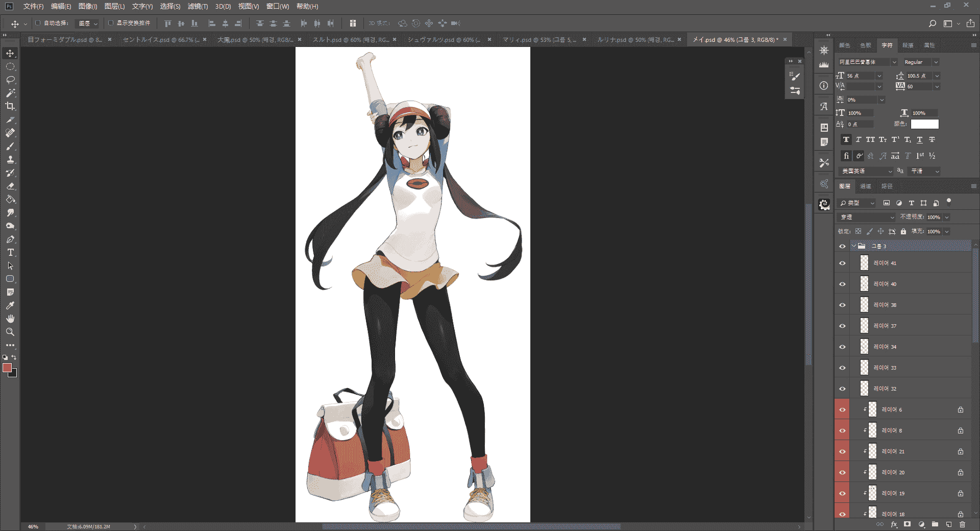Image resolution: width=980 pixels, height=531 pixels.
Task: Select the Paint Bucket tool
Action: click(10, 199)
